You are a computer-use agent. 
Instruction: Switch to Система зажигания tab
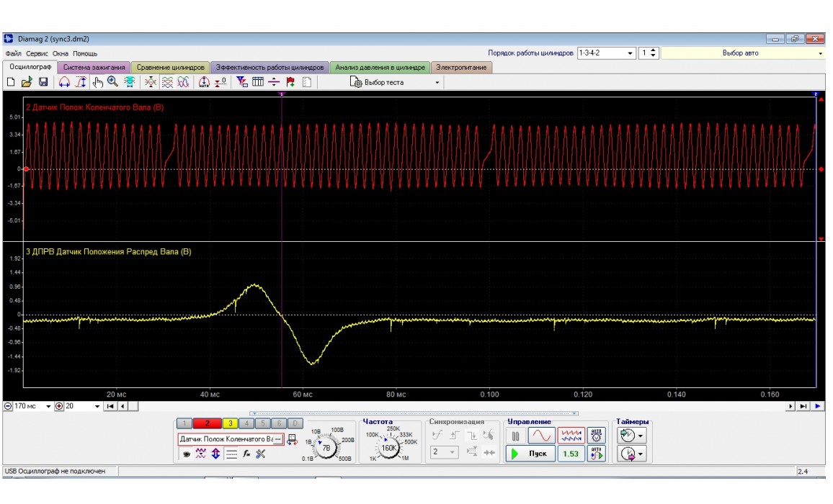tap(94, 68)
